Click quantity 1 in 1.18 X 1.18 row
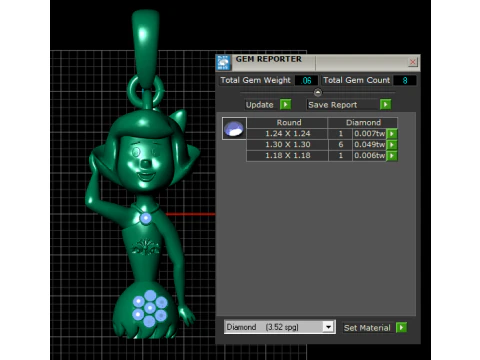This screenshot has height=360, width=480. pos(340,156)
